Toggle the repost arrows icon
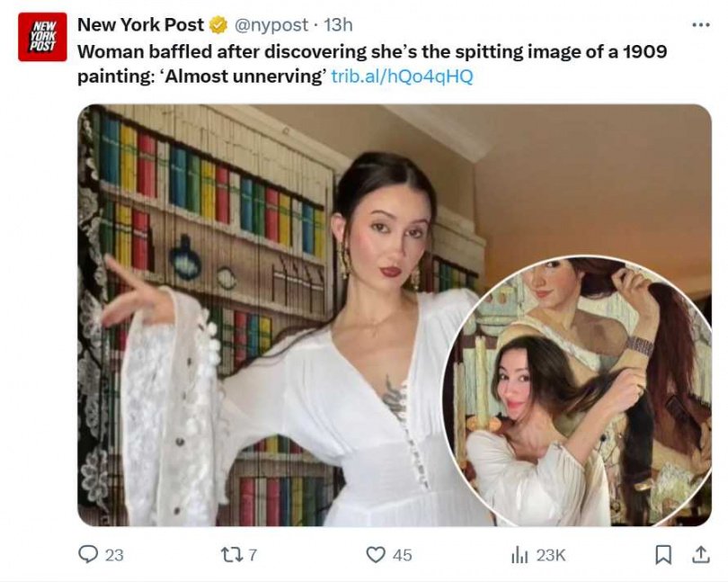This screenshot has width=728, height=582. click(x=232, y=554)
